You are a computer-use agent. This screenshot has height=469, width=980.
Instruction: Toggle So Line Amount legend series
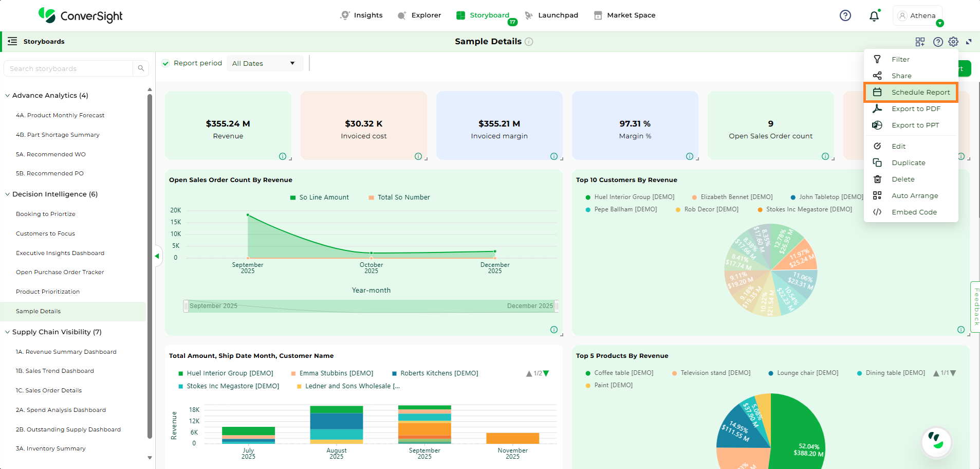319,197
